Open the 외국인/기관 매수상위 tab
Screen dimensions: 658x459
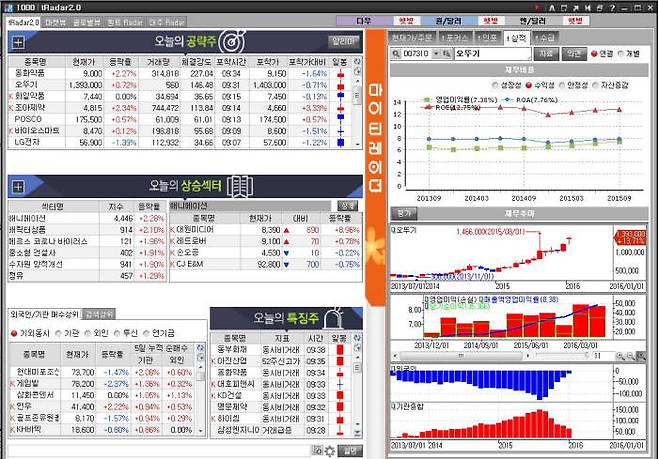pos(44,314)
